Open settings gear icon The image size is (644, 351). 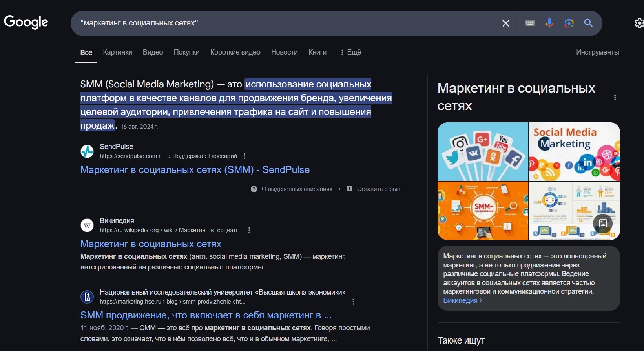pyautogui.click(x=639, y=24)
